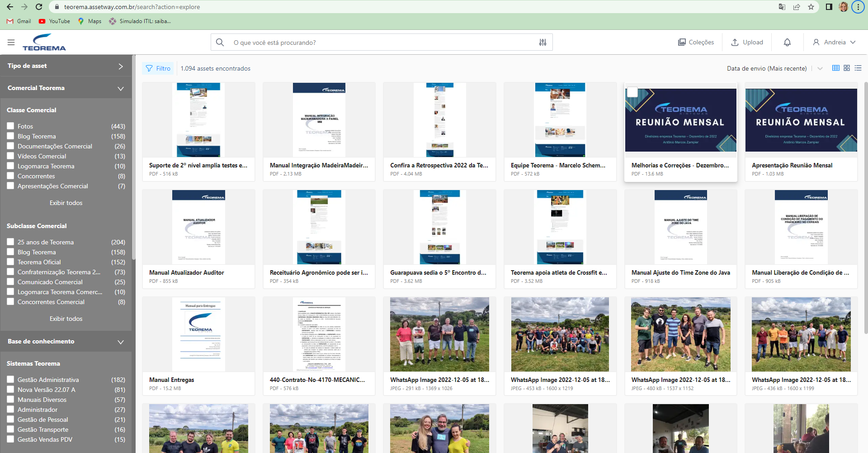Open Gmail bookmark
The width and height of the screenshot is (868, 453).
point(19,21)
